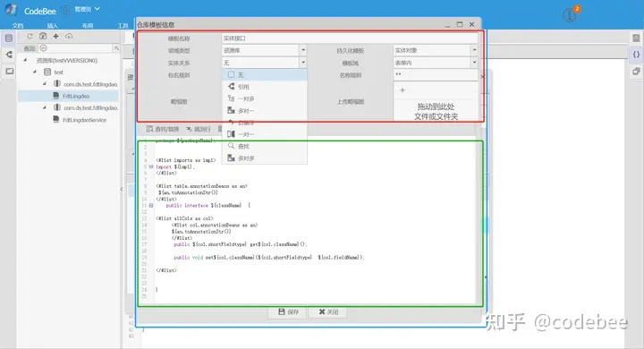Choose the 多对一 relationship option
Viewport: 644px width, 349px height.
265,111
